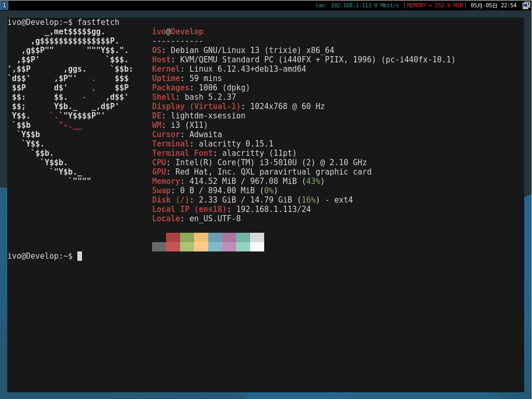The image size is (532, 399).
Task: Click the 'DE: lightdm-xsession' line
Action: click(x=199, y=116)
